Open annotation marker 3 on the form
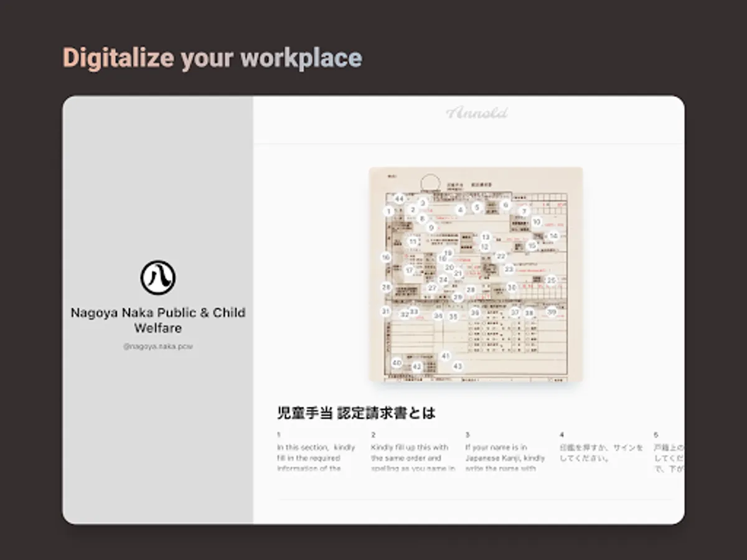Viewport: 747px width, 560px height. coord(423,203)
